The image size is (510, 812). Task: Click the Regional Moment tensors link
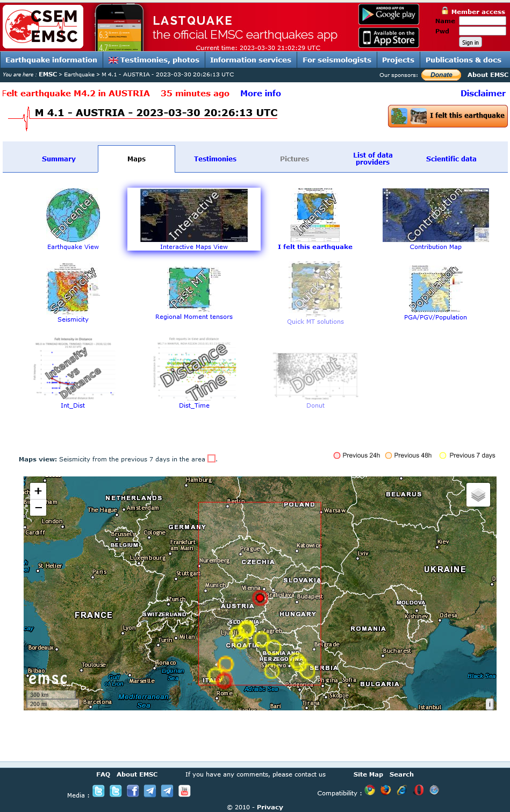[194, 317]
